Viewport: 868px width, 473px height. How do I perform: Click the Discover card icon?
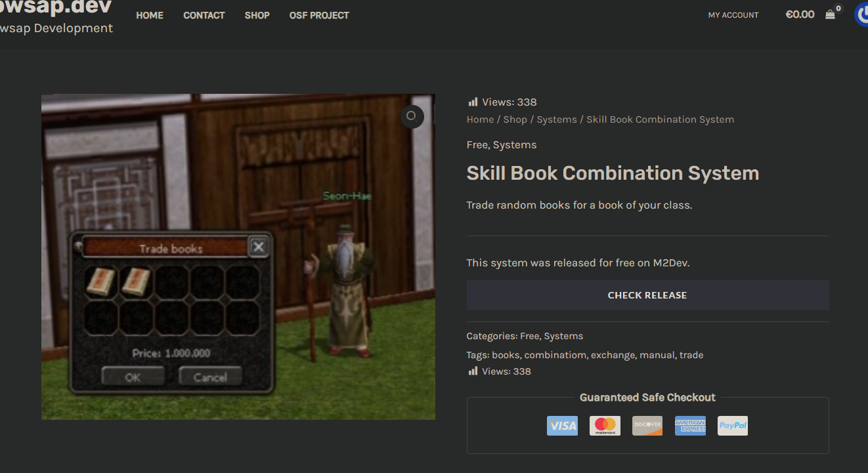coord(647,426)
